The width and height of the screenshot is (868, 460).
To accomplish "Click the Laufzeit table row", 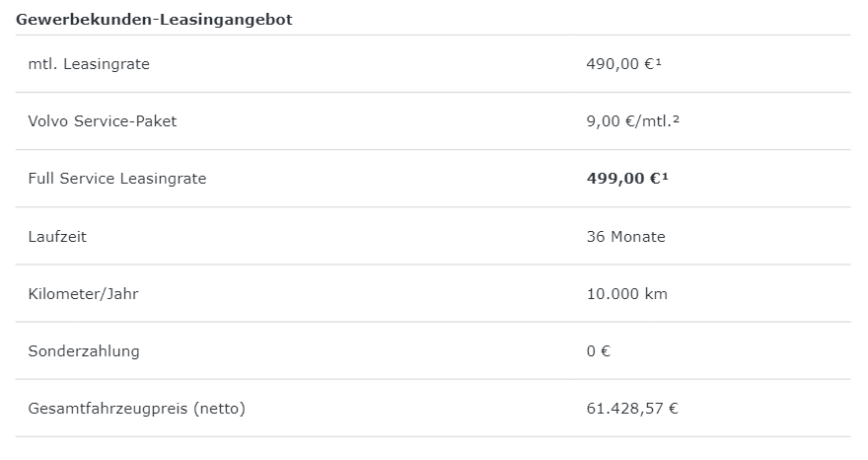I will tap(433, 237).
